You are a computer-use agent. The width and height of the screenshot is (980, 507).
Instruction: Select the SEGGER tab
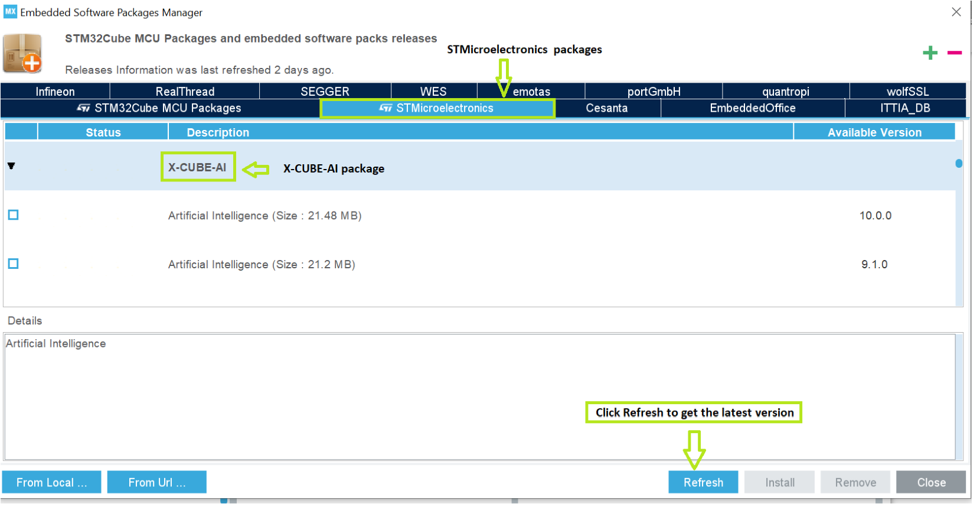pos(325,91)
